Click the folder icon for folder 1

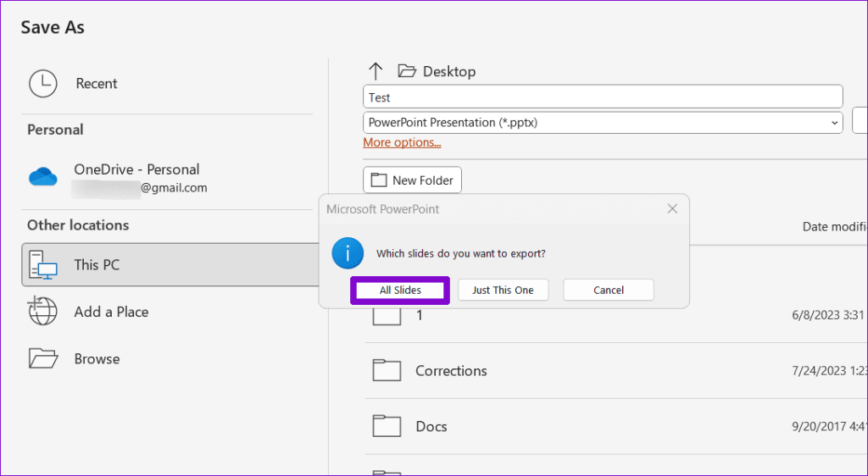coord(387,316)
